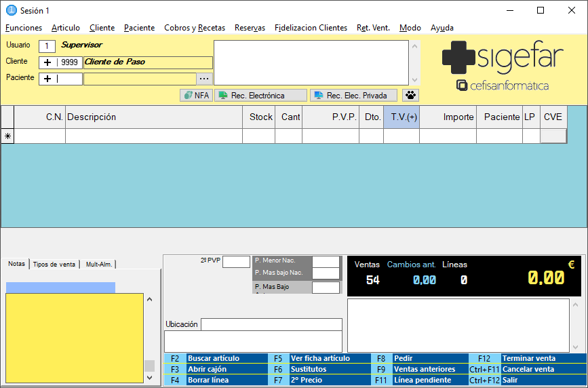Click F8 Pedir

click(x=420, y=358)
